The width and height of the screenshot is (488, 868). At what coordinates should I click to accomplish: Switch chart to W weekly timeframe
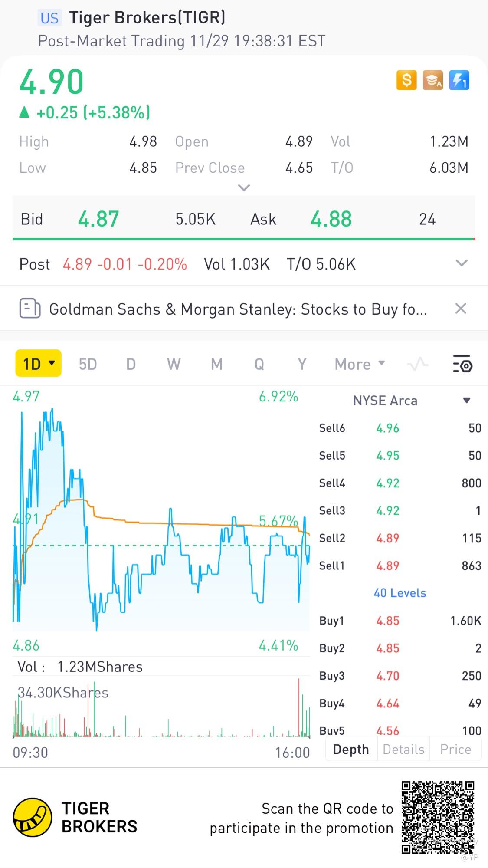pos(174,364)
